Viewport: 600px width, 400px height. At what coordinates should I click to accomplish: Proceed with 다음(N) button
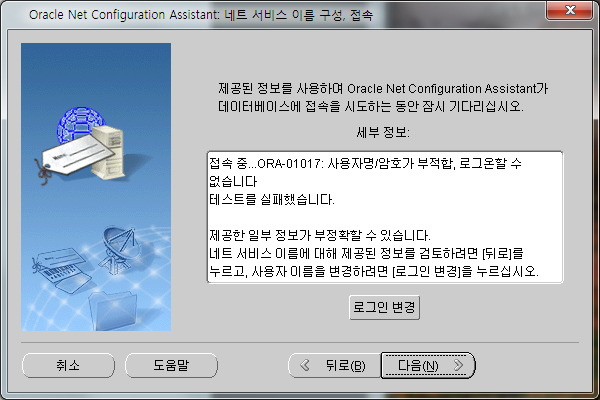tap(428, 365)
